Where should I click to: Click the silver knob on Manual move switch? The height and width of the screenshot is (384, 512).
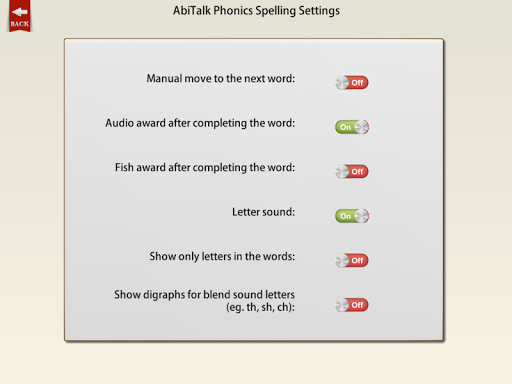click(342, 83)
